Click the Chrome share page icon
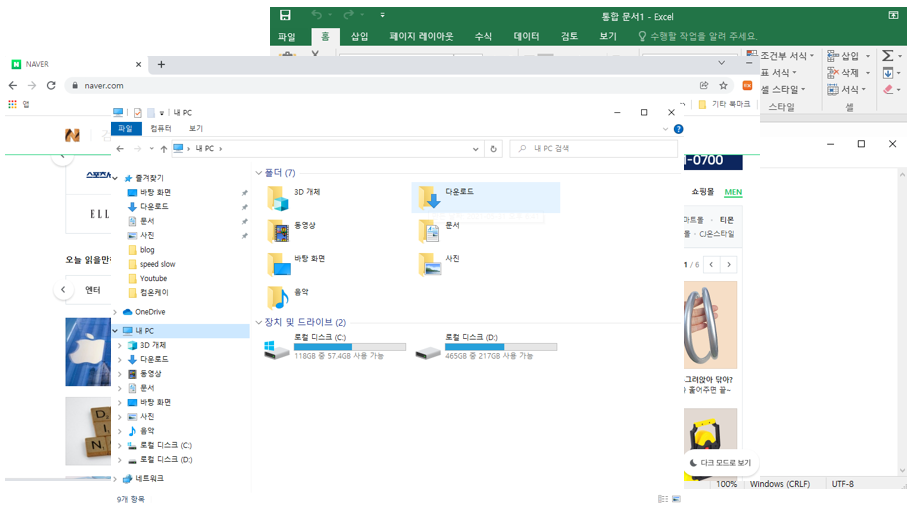This screenshot has width=914, height=510. click(x=704, y=85)
